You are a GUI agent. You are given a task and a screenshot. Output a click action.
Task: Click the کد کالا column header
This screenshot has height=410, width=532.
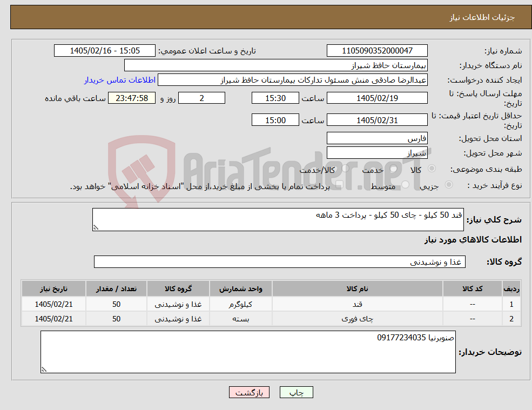coord(472,289)
